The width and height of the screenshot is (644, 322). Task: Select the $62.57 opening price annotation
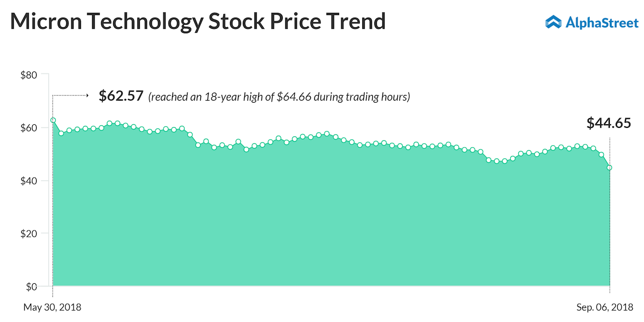[x=121, y=96]
